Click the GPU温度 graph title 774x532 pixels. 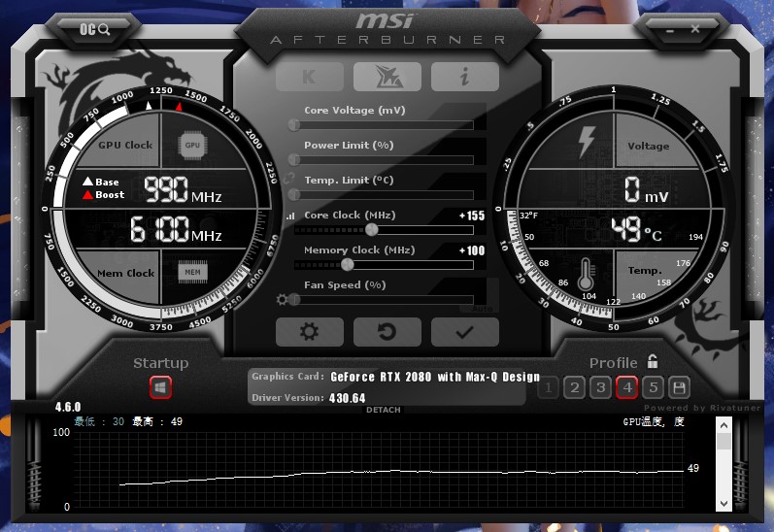(x=654, y=422)
